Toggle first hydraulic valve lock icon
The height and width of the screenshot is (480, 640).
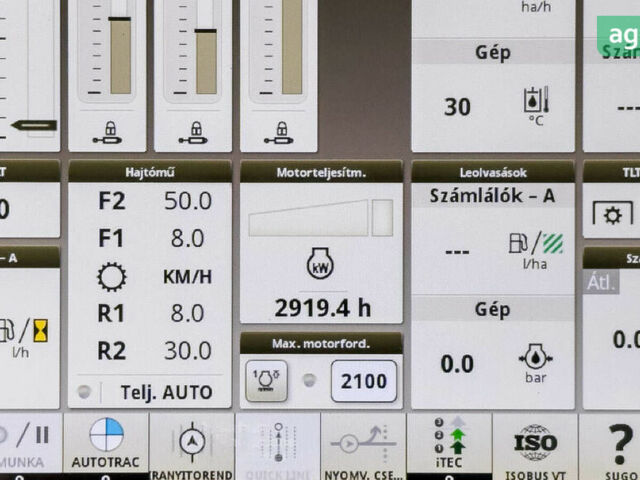point(107,130)
